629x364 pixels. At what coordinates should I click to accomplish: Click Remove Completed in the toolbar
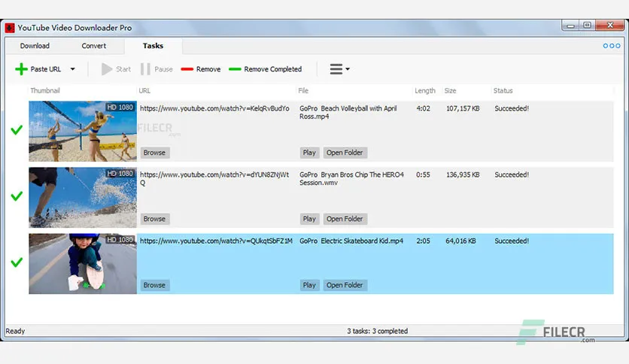265,69
